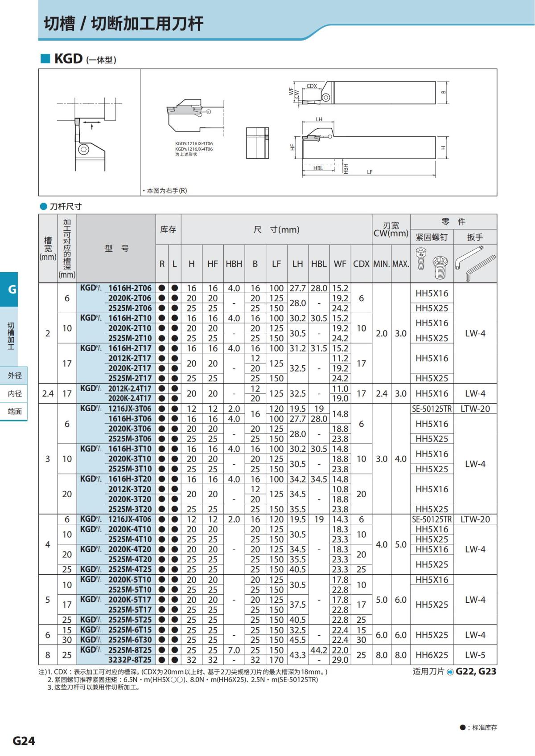Click model 2020K-2T06
535x756 pixels.
tap(130, 298)
